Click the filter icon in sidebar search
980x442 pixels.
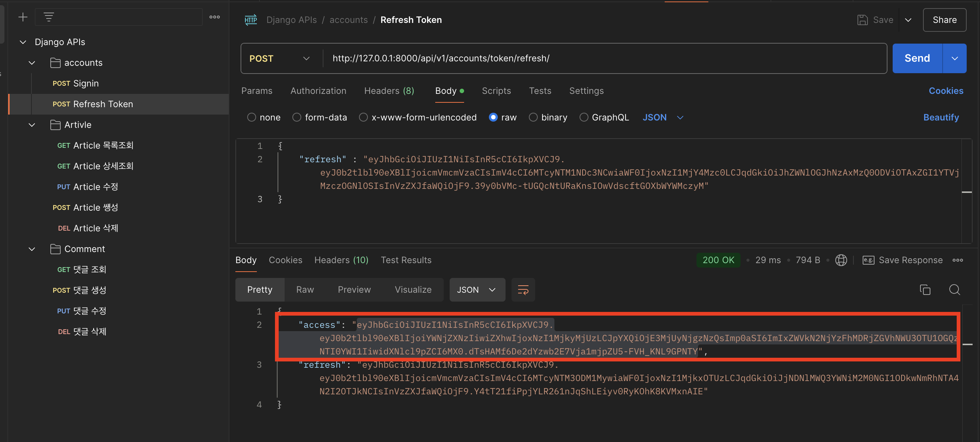49,17
